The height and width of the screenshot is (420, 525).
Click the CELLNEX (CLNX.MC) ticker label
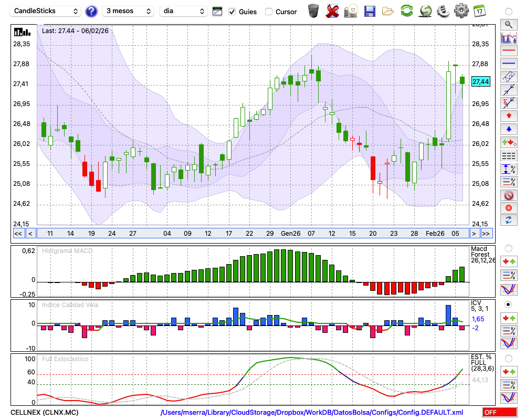coord(45,412)
